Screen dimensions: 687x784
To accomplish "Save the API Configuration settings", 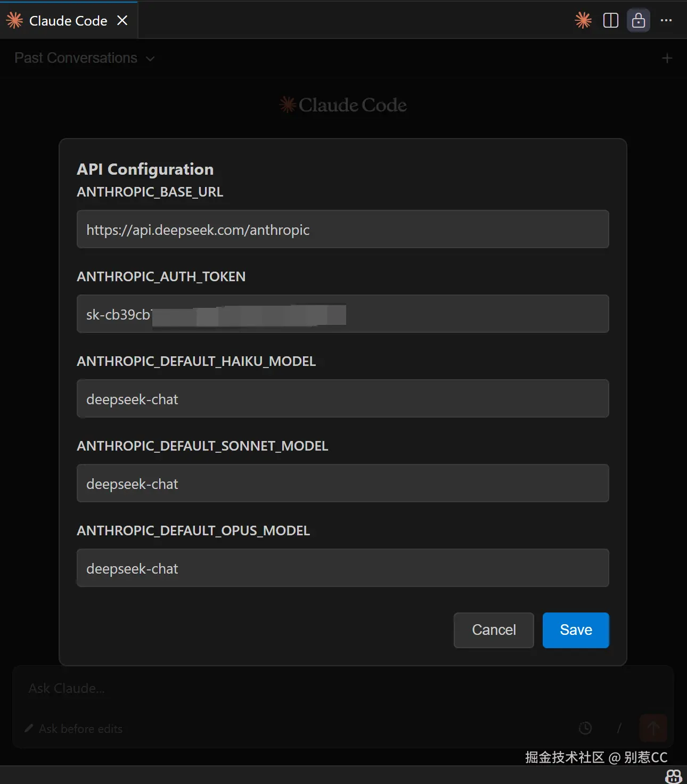I will pyautogui.click(x=576, y=630).
